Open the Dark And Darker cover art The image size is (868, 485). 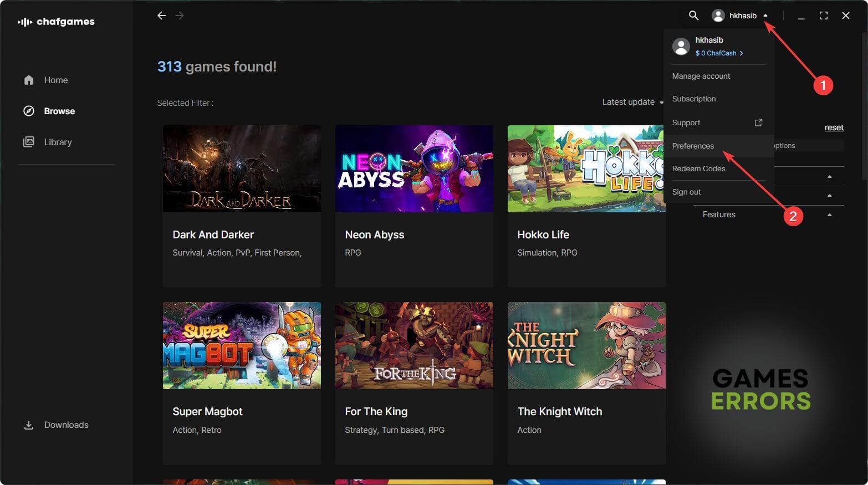point(242,169)
